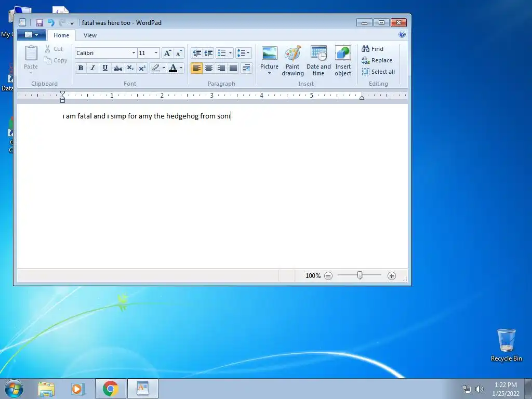The width and height of the screenshot is (532, 399).
Task: Click the network tray icon
Action: (x=467, y=389)
